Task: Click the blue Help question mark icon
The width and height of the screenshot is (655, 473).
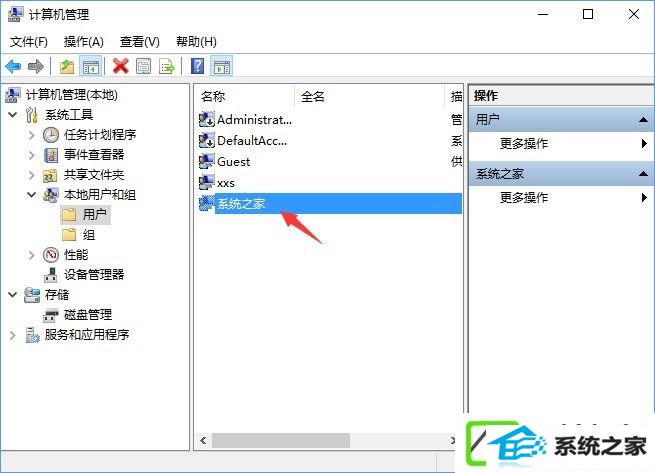Action: 197,66
